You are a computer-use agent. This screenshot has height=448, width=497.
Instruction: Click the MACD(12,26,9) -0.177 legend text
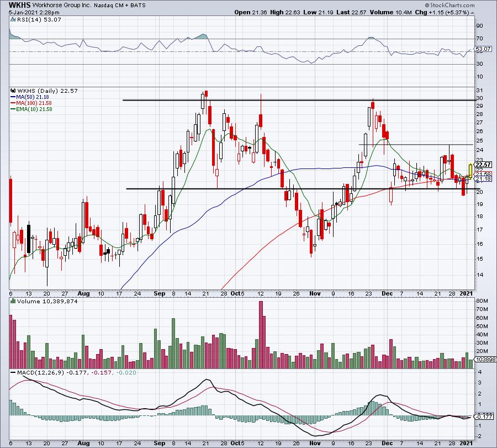52,372
